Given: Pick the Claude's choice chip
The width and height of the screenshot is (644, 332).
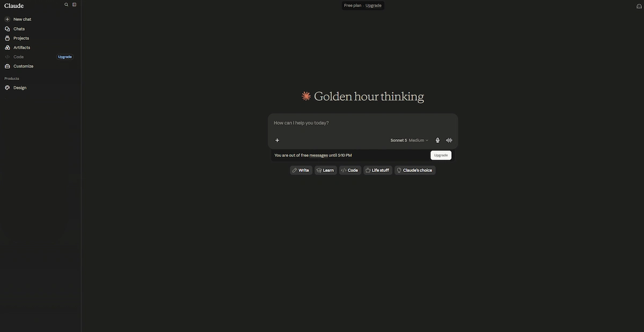Looking at the screenshot, I should pyautogui.click(x=415, y=170).
